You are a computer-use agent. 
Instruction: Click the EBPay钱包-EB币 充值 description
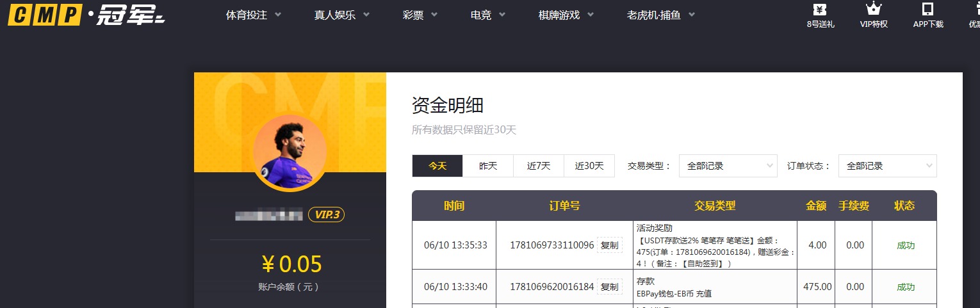[674, 294]
